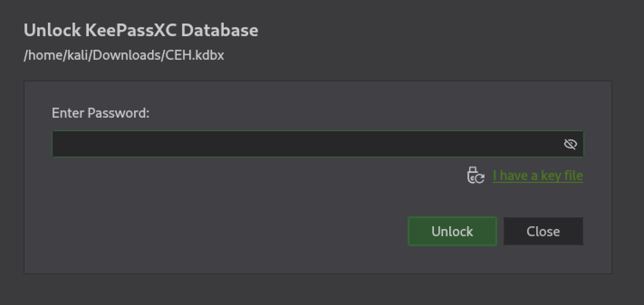Click the Enter Password label

tap(101, 113)
